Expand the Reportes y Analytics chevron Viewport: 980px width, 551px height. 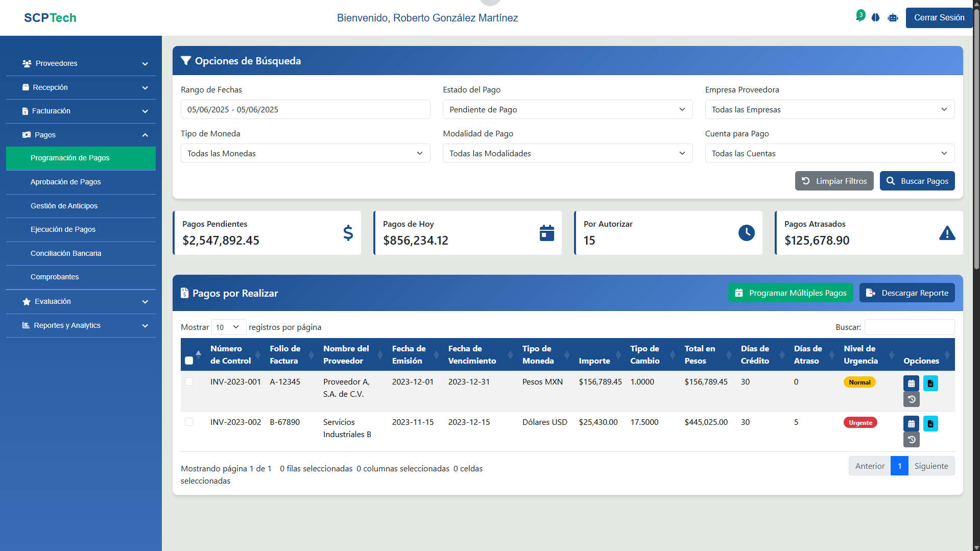[145, 326]
